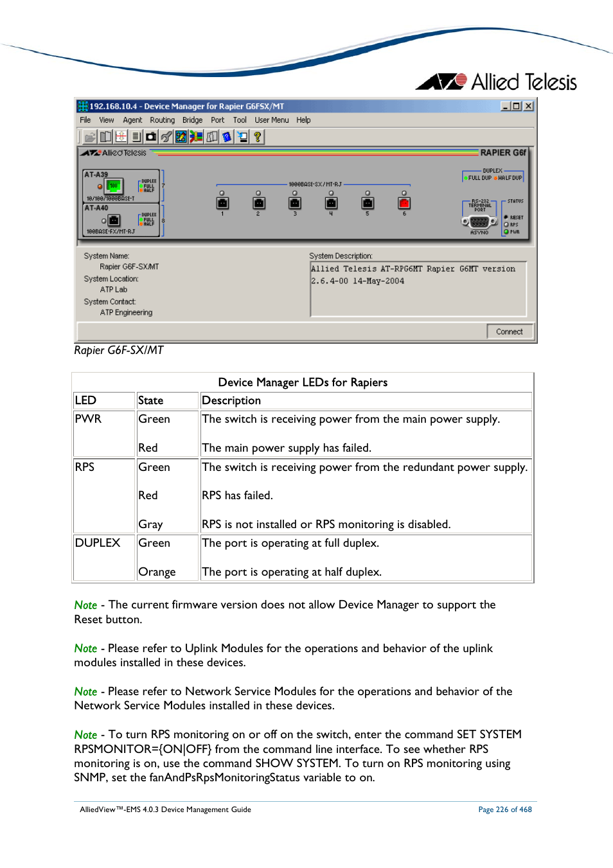This screenshot has height=868, width=613.
Task: Click the green AT-A39 uplink port
Action: tap(114, 186)
